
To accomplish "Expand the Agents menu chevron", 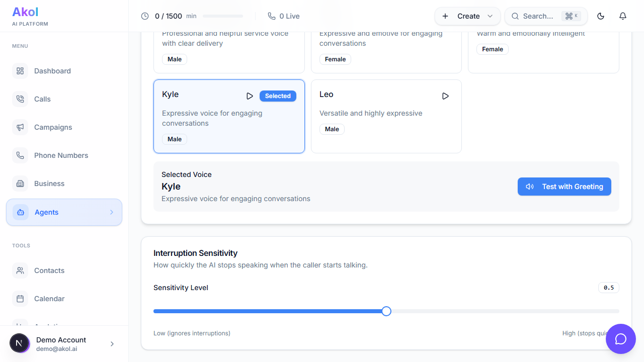I will 112,212.
